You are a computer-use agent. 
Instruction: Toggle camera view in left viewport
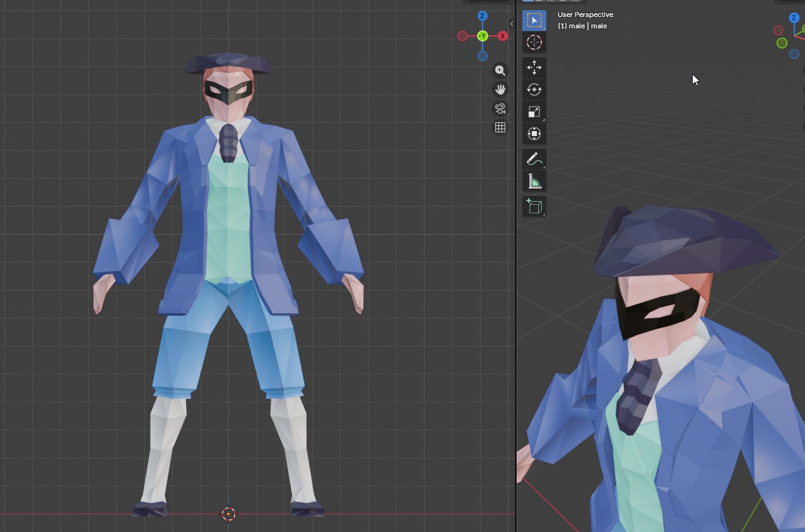(500, 108)
